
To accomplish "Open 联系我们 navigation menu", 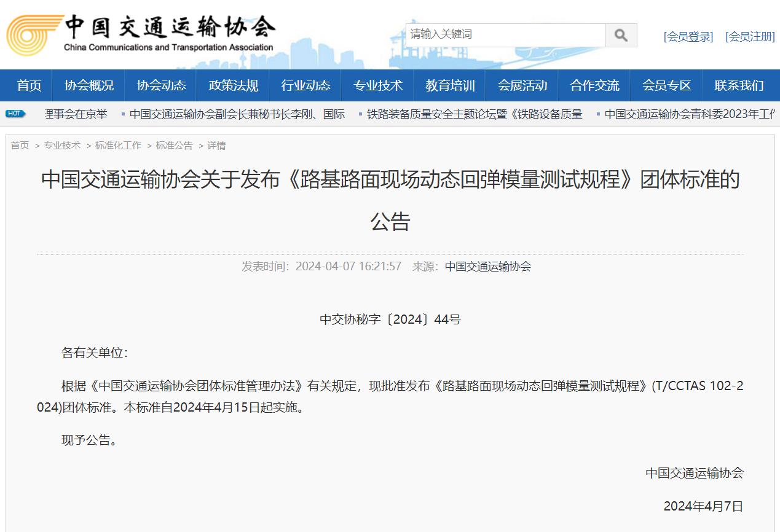I will coord(739,85).
